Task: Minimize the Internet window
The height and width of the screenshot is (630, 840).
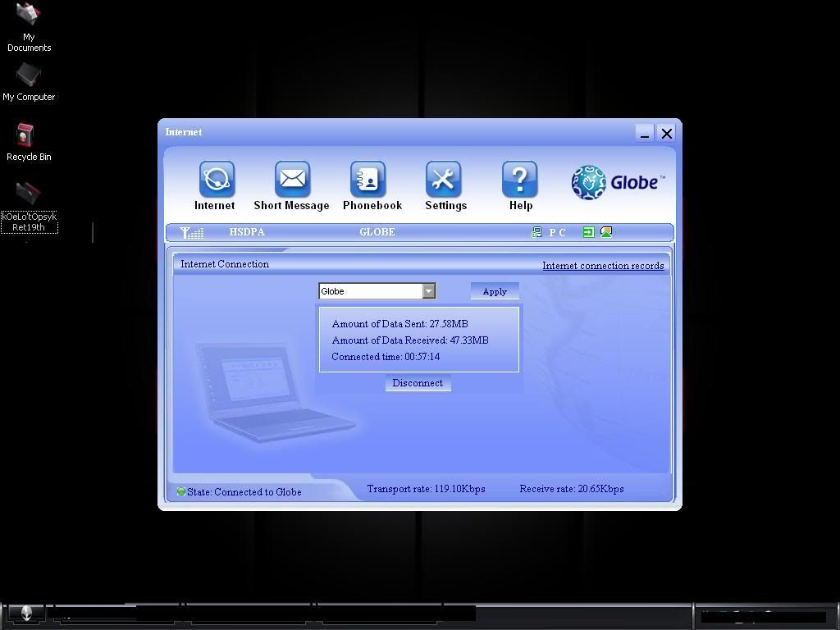Action: [x=645, y=134]
